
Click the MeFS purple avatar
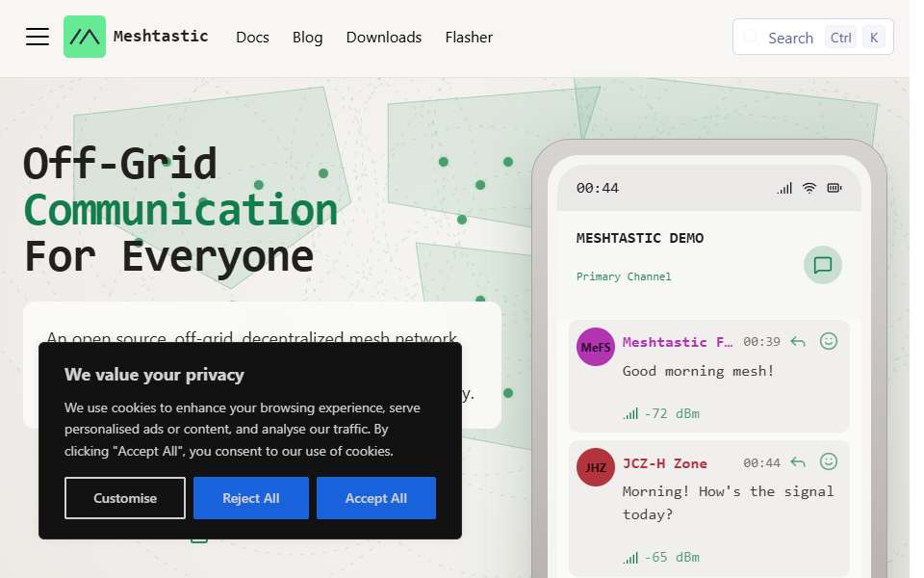pyautogui.click(x=595, y=347)
